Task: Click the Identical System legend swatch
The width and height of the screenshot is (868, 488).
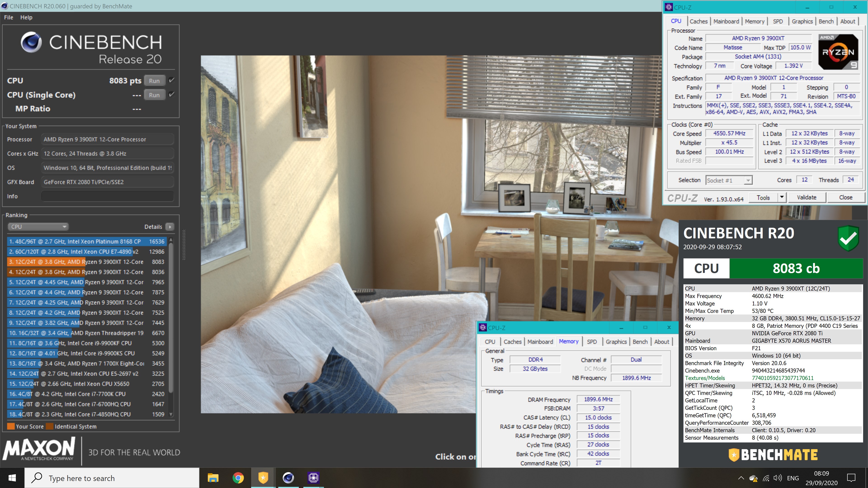Action: 50,426
